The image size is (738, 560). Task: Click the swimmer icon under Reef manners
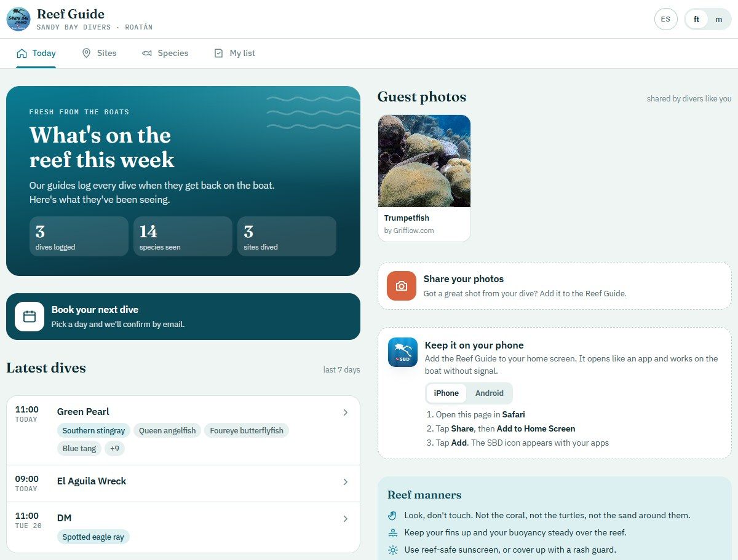coord(393,532)
